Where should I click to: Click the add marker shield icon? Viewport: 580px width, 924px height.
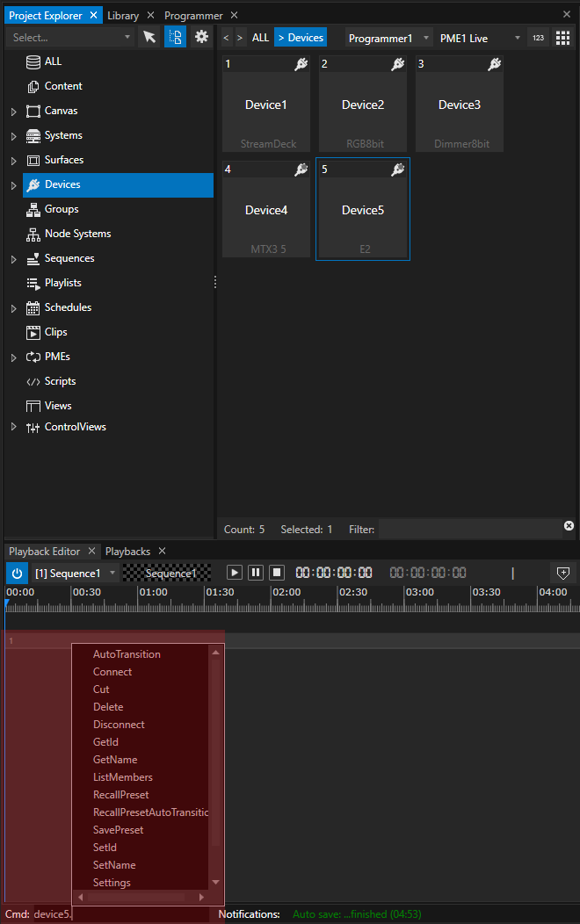563,573
